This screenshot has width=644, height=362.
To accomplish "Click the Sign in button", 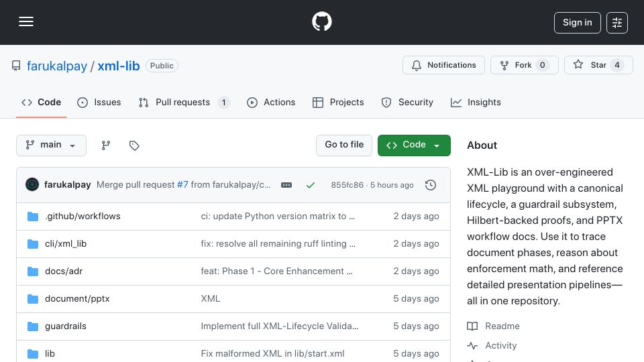I will (577, 23).
